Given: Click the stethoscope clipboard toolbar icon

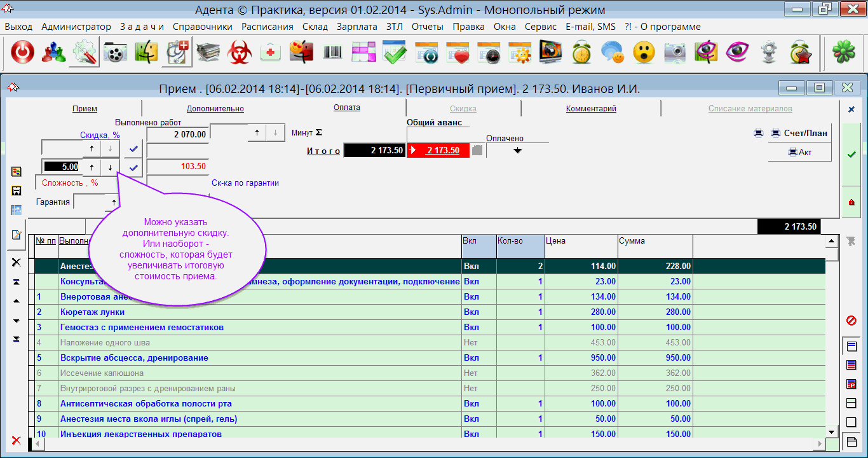Looking at the screenshot, I should point(177,53).
